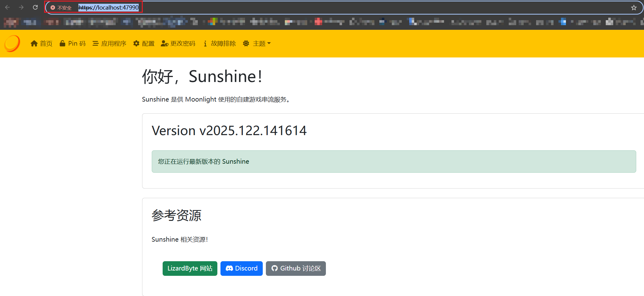Image resolution: width=644 pixels, height=296 pixels.
Task: Open the Discord link button
Action: [x=241, y=268]
